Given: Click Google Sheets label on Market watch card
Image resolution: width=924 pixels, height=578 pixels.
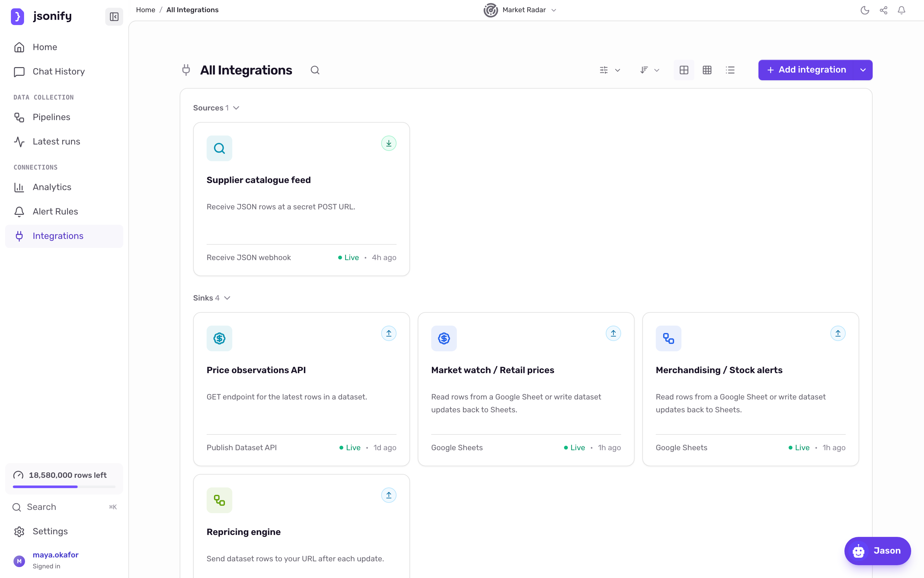Looking at the screenshot, I should pos(457,448).
